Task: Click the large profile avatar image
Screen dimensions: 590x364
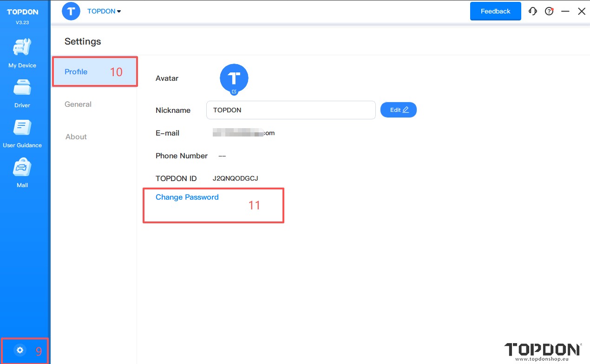Action: click(x=234, y=78)
